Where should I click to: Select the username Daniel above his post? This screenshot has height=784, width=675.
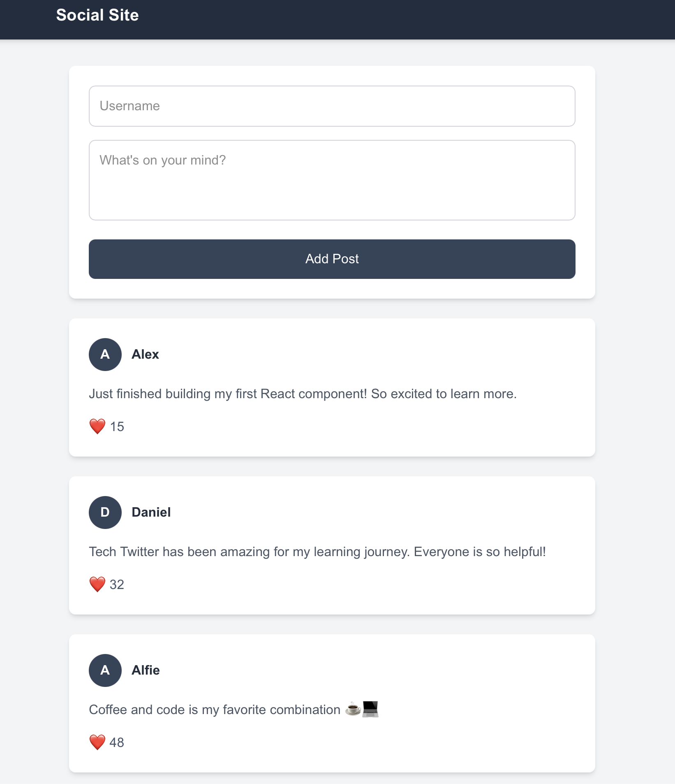pos(151,512)
